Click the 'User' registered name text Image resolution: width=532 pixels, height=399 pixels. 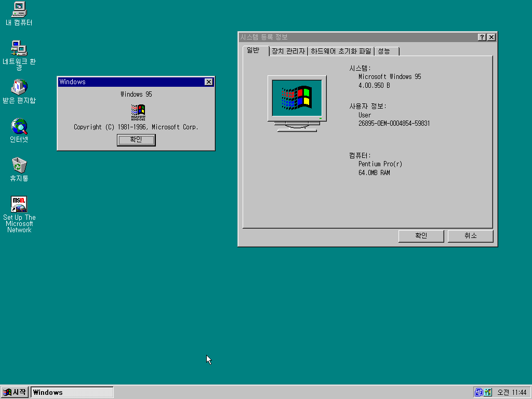coord(365,115)
